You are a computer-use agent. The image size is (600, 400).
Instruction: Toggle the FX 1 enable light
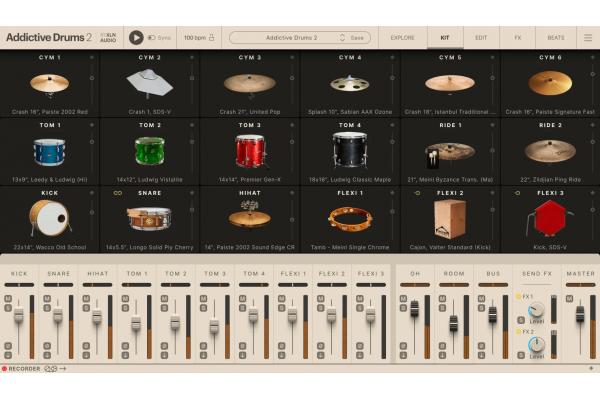518,296
